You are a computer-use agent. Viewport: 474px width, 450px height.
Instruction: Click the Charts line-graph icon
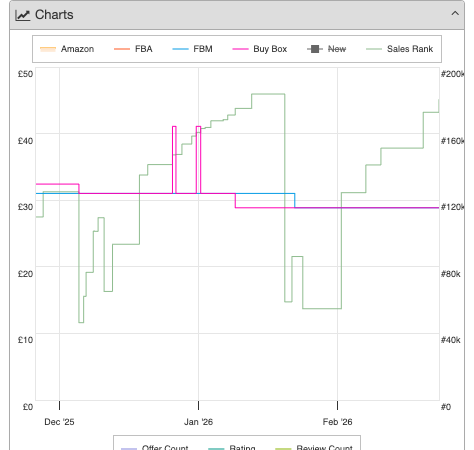23,15
